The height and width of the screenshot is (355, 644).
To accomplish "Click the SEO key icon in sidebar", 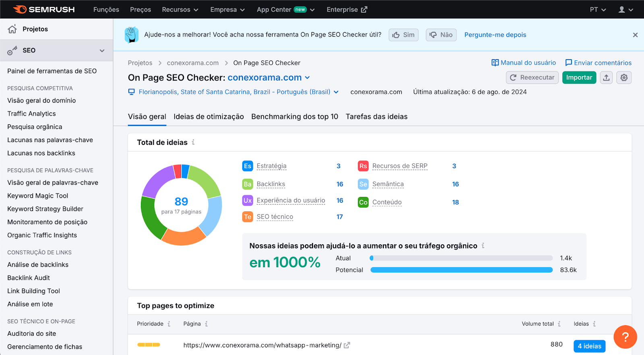I will [x=12, y=50].
